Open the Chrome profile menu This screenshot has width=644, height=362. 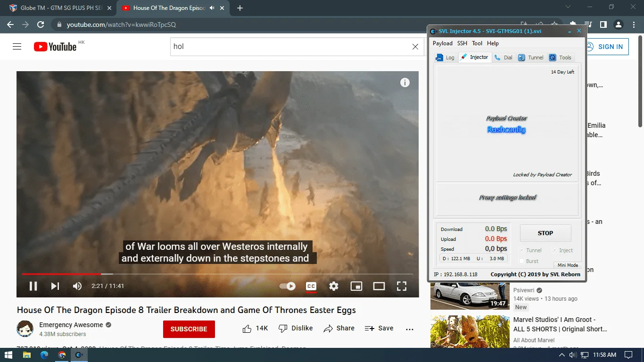point(619,25)
